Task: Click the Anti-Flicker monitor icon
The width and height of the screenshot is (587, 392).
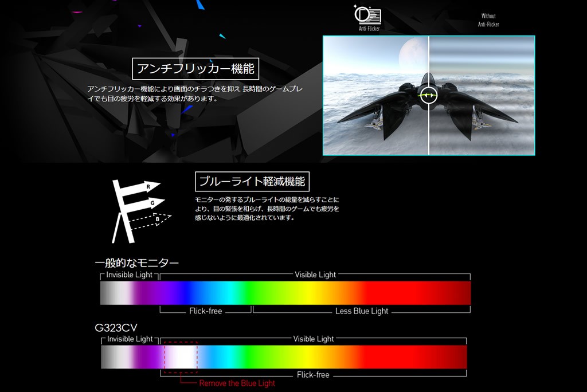Action: coord(367,14)
